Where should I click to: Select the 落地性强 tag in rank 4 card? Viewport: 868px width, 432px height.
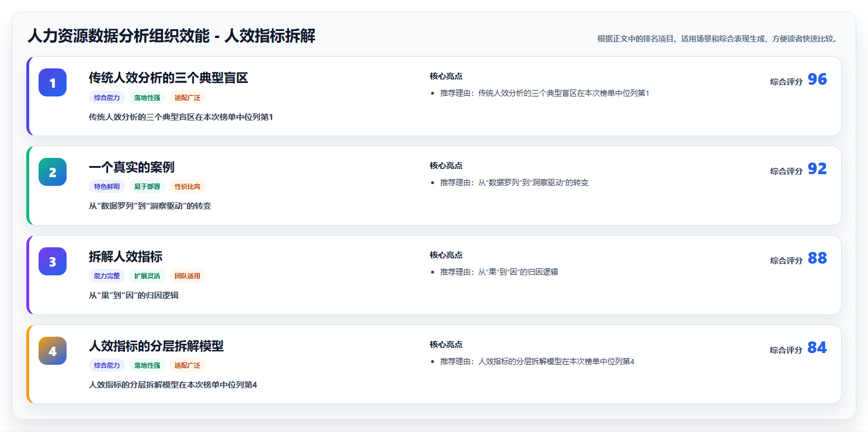tap(147, 366)
